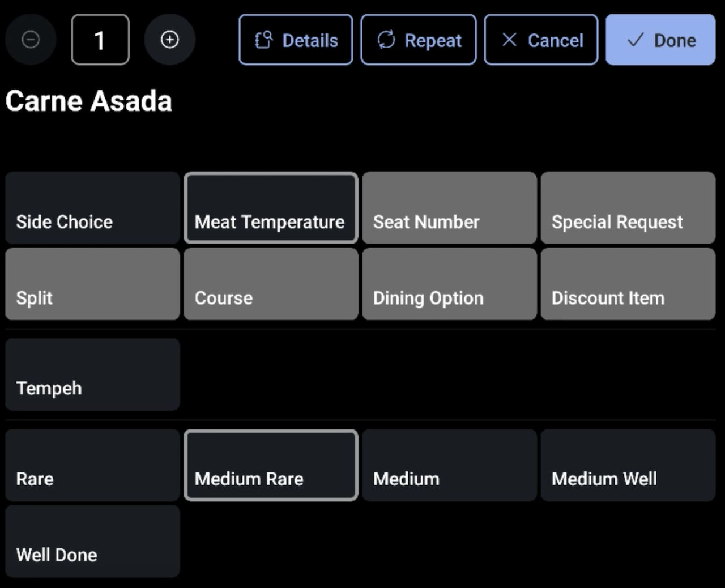The height and width of the screenshot is (588, 725).
Task: Open the Seat Number tab
Action: [449, 208]
